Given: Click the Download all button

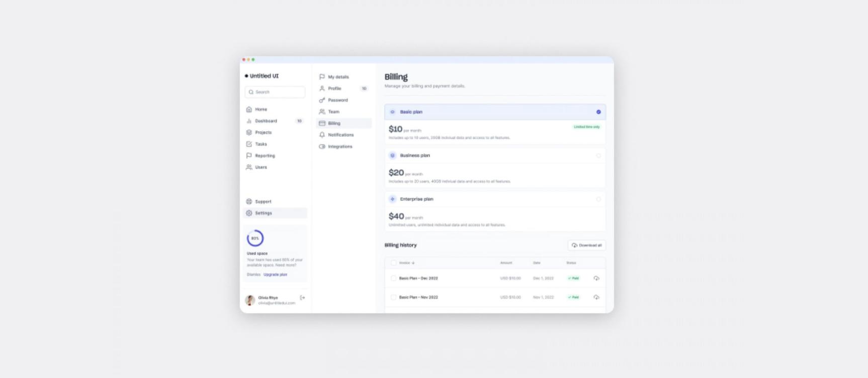Looking at the screenshot, I should point(586,245).
